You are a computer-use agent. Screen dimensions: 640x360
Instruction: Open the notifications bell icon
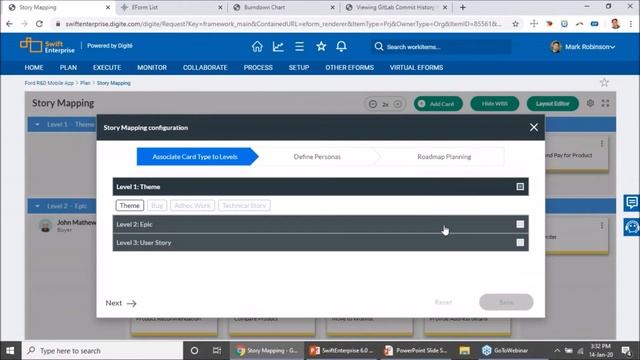[x=341, y=47]
